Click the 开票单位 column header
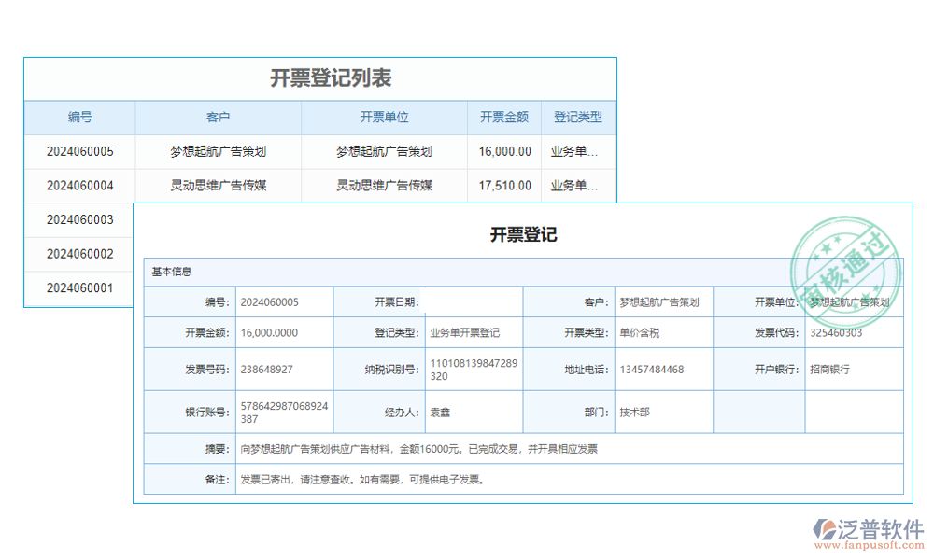 383,117
